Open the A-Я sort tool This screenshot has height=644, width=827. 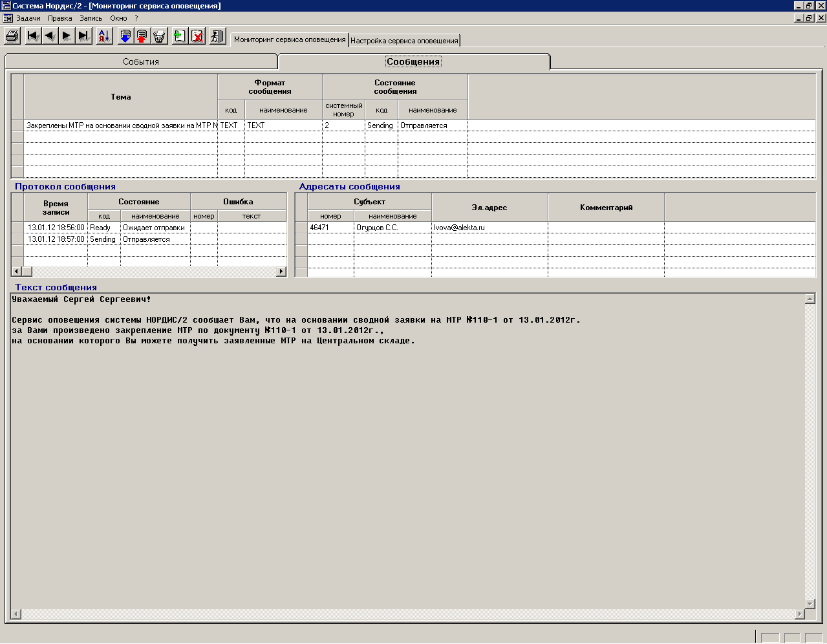coord(104,36)
